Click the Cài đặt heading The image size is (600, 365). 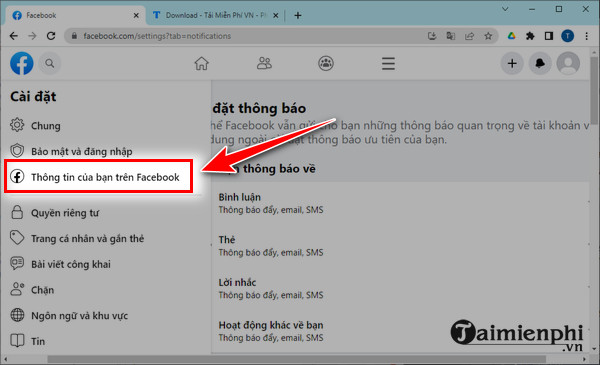point(33,96)
